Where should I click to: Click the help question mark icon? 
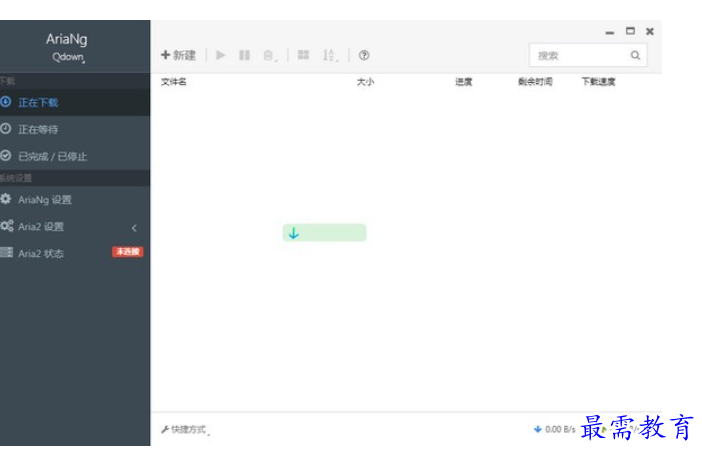click(364, 55)
